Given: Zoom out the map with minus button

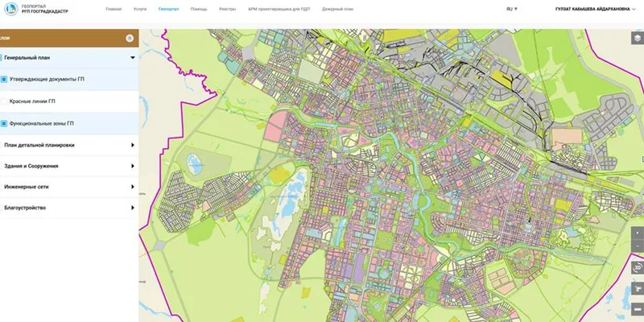Looking at the screenshot, I should [x=637, y=247].
